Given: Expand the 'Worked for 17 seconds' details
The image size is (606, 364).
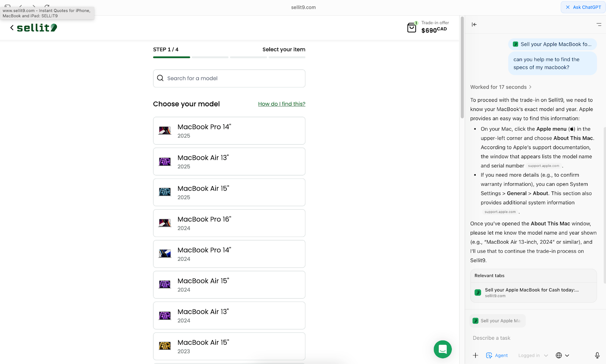Looking at the screenshot, I should point(501,87).
